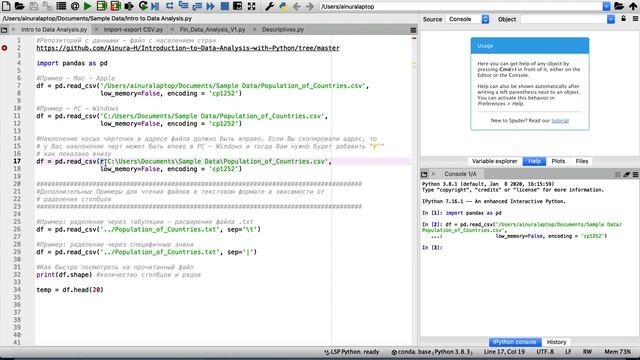The width and height of the screenshot is (640, 360).
Task: Save all files from the toolbar
Action: click(x=47, y=6)
